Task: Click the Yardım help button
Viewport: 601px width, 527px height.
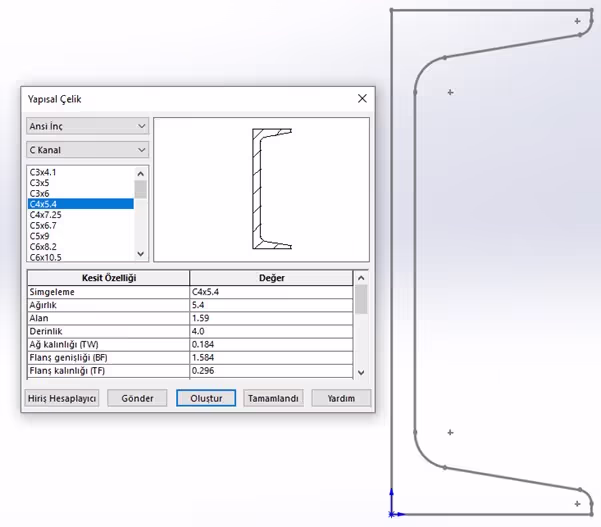Action: click(341, 398)
